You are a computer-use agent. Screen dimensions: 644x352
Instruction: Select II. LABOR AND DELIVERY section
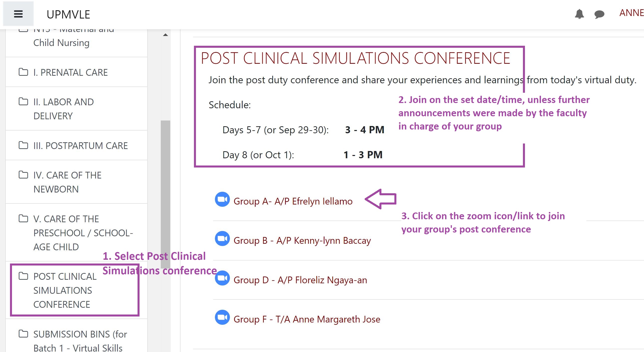click(76, 109)
